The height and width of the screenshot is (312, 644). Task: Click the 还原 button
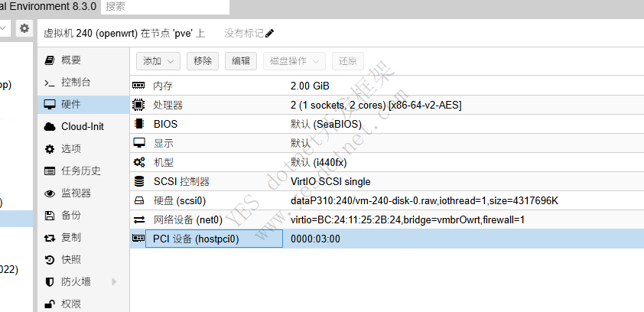click(347, 61)
